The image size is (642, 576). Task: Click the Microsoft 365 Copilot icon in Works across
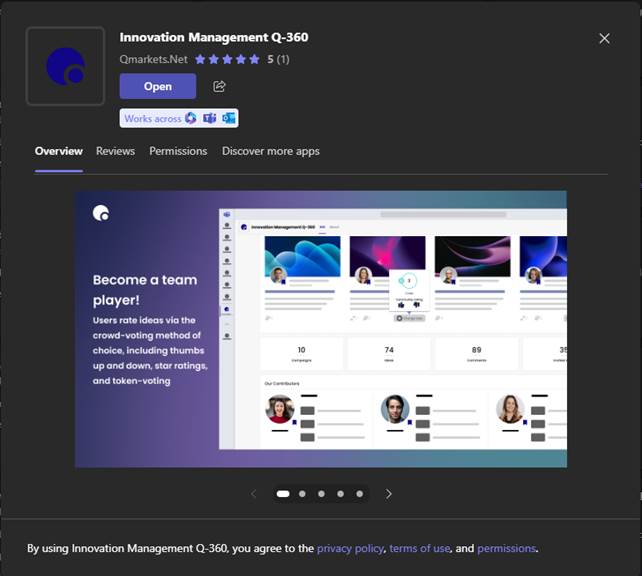[x=190, y=118]
